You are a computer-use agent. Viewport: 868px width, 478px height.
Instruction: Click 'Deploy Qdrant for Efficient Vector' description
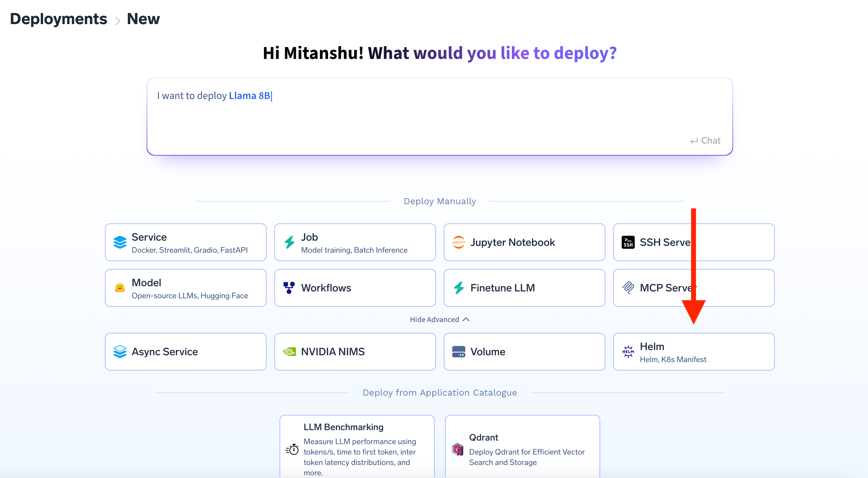tap(527, 452)
